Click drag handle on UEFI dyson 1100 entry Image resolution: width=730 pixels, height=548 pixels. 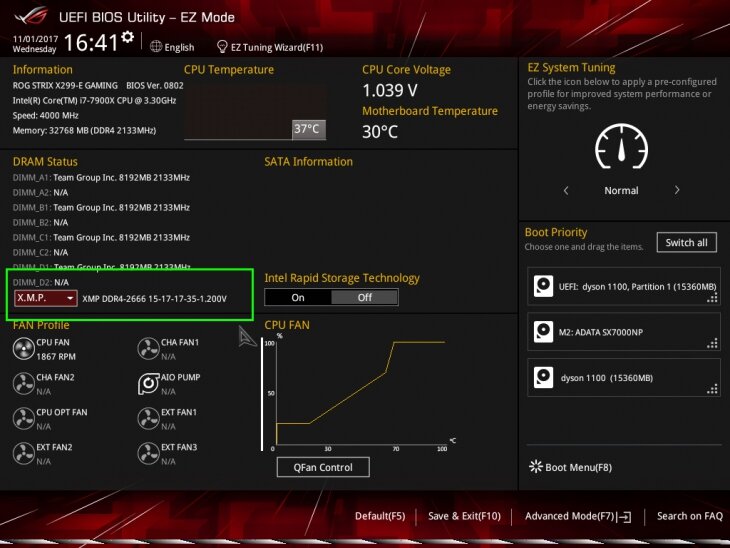[712, 298]
